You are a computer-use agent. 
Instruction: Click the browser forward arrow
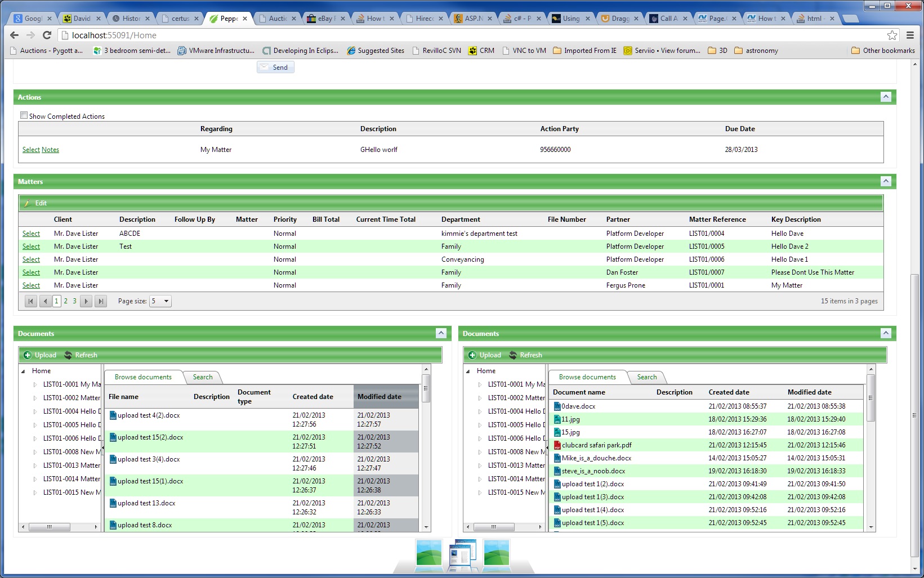coord(31,35)
